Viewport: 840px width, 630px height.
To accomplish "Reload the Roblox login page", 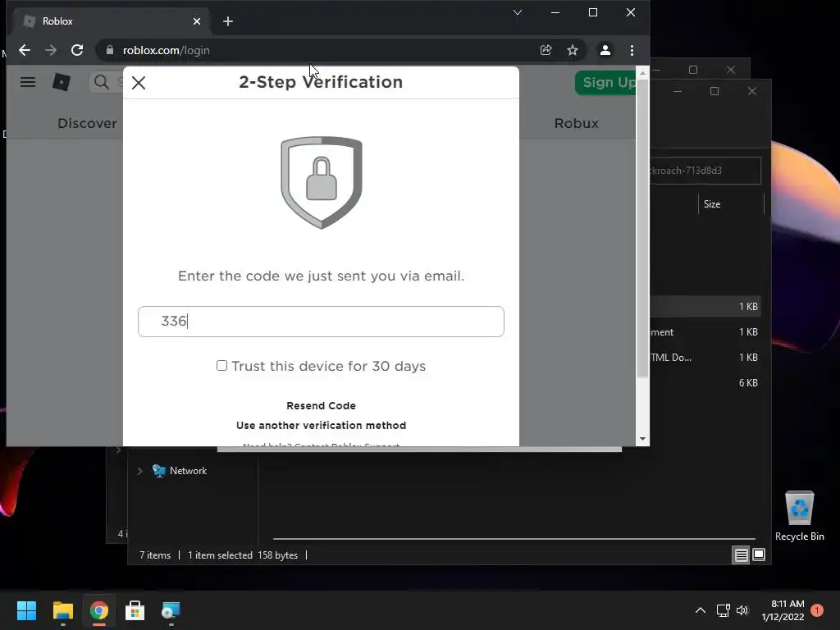I will 77,50.
